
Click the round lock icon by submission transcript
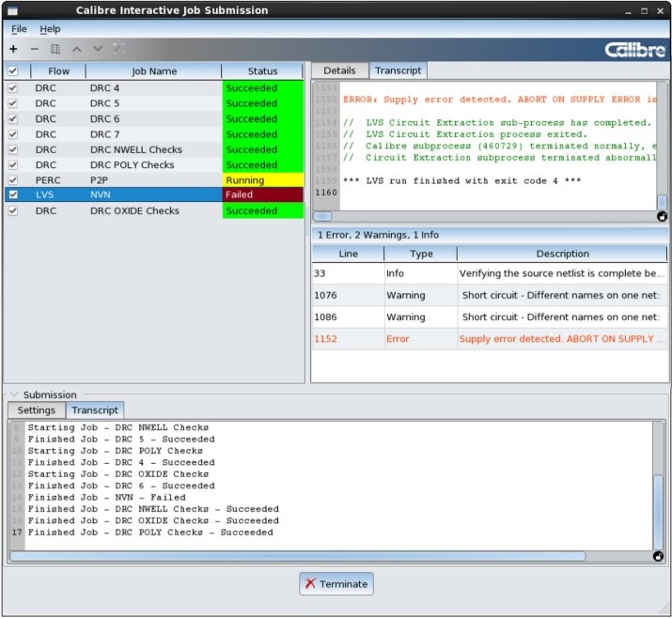click(658, 556)
